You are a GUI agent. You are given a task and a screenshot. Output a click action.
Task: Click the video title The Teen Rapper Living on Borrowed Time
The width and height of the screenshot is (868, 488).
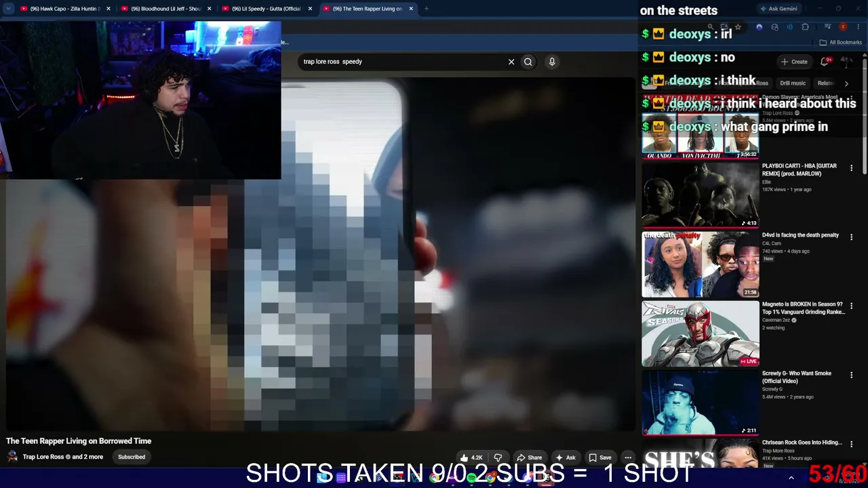click(79, 441)
